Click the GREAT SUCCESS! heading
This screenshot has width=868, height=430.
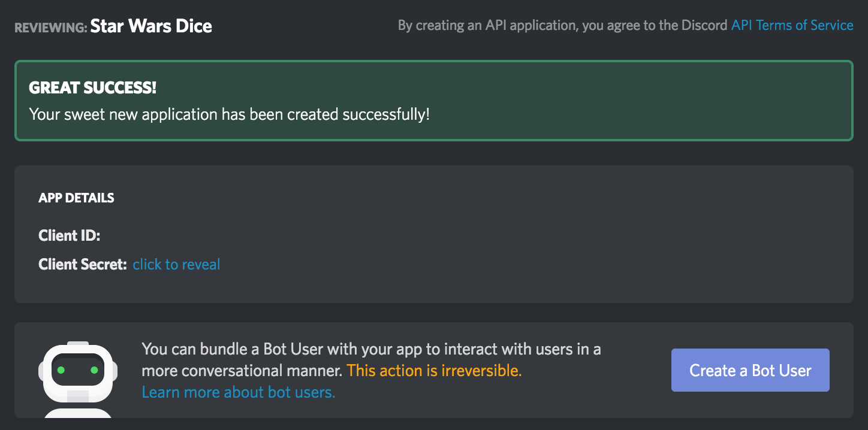point(92,87)
